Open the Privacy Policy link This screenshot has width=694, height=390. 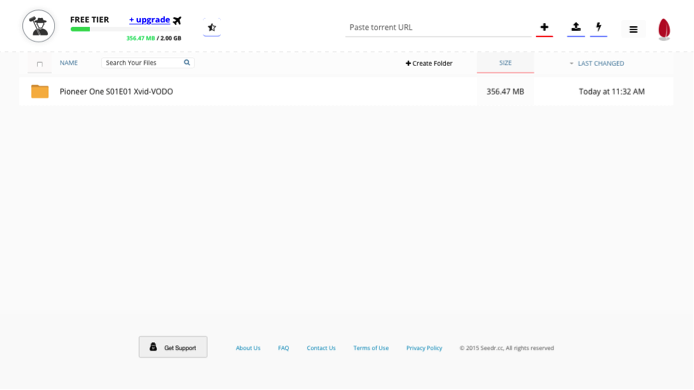[x=424, y=348]
